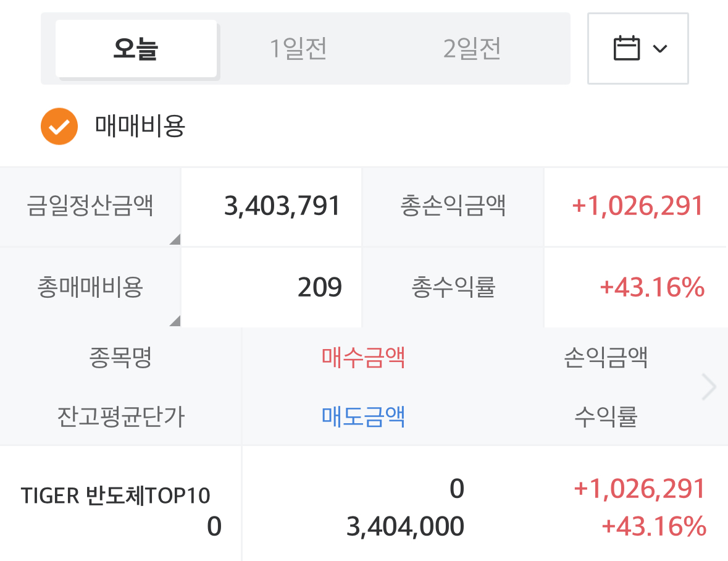Screen dimensions: 728x561
Task: Click the 3,404,000 sell amount cell
Action: [405, 527]
